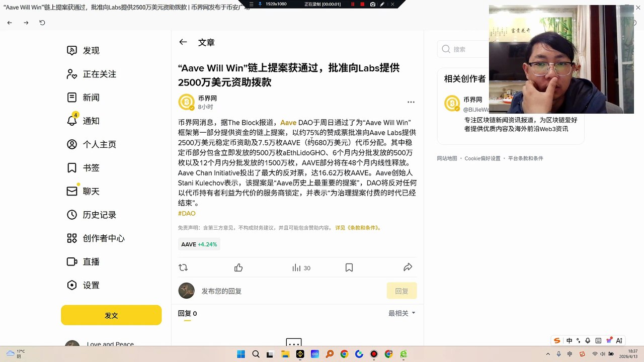Open 正在关注 following feed
This screenshot has width=644, height=362.
92,74
